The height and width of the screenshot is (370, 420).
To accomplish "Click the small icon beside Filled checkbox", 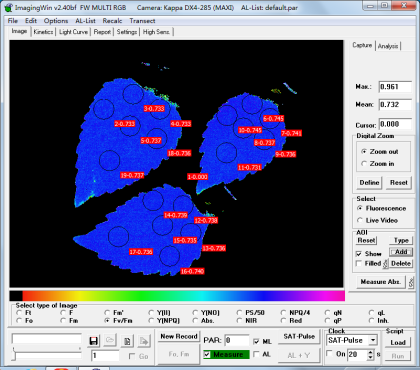I will pyautogui.click(x=386, y=264).
